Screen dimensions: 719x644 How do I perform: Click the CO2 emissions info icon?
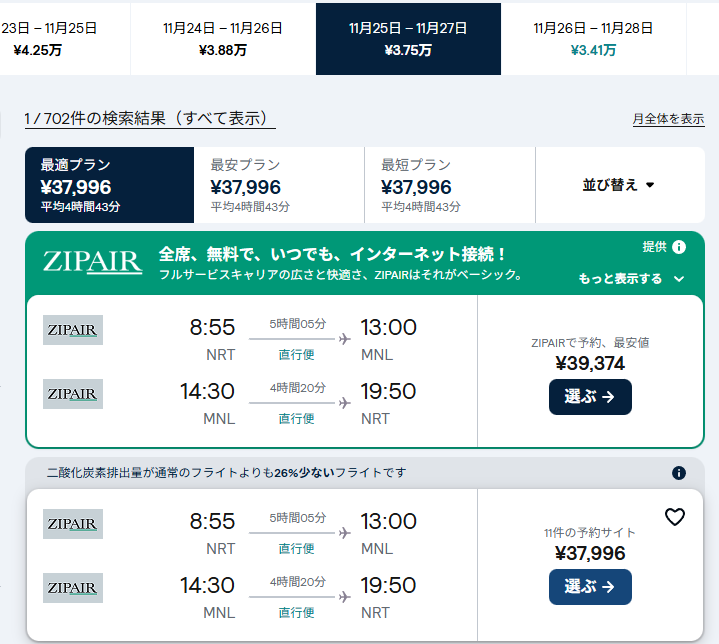coord(679,473)
